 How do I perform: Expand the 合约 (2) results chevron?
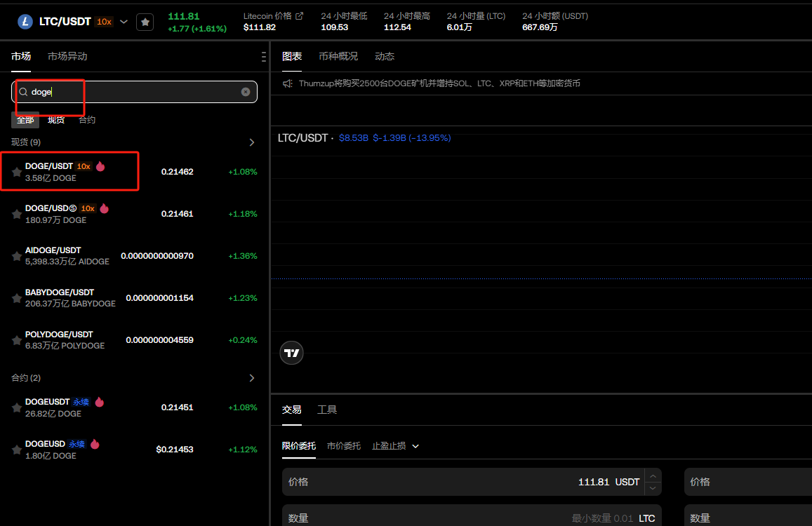tap(252, 378)
